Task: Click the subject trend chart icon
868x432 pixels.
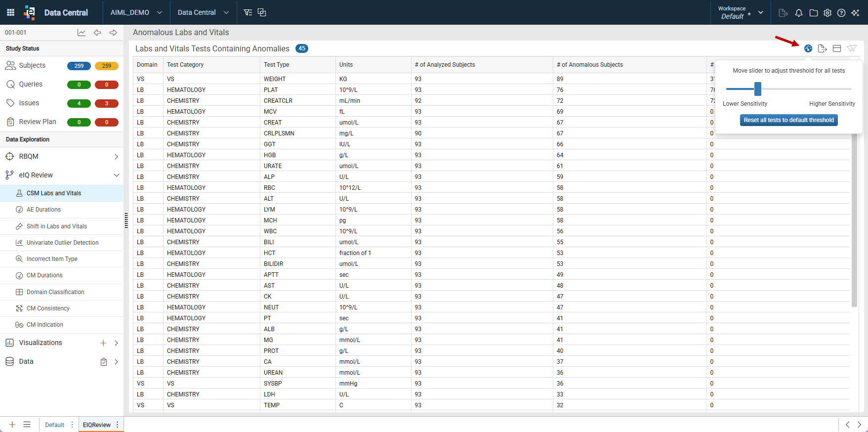Action: (x=82, y=33)
